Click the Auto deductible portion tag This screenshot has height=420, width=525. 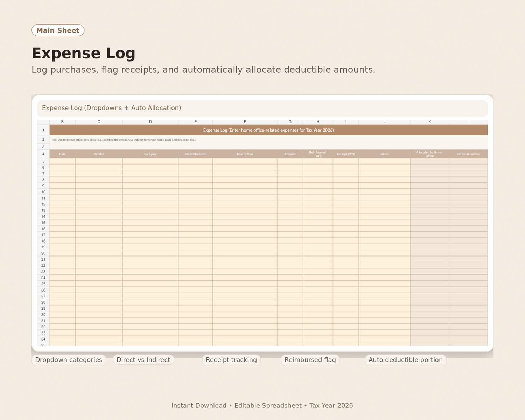coord(406,360)
